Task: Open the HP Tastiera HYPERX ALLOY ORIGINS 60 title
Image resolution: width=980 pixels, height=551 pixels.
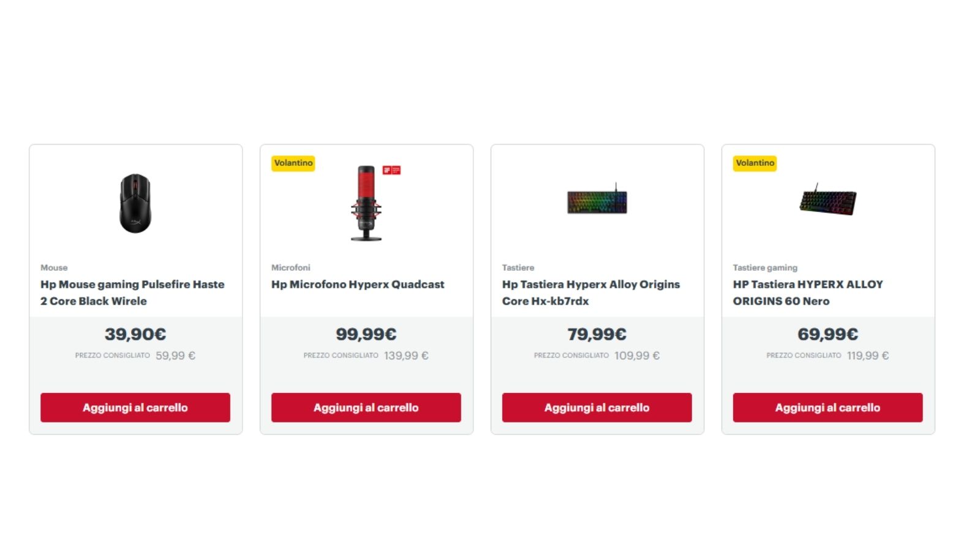Action: pyautogui.click(x=808, y=293)
